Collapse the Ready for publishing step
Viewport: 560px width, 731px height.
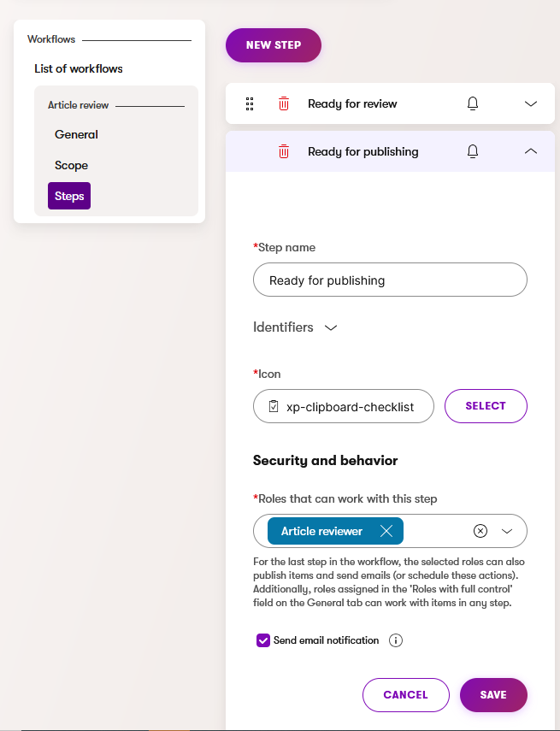(531, 152)
